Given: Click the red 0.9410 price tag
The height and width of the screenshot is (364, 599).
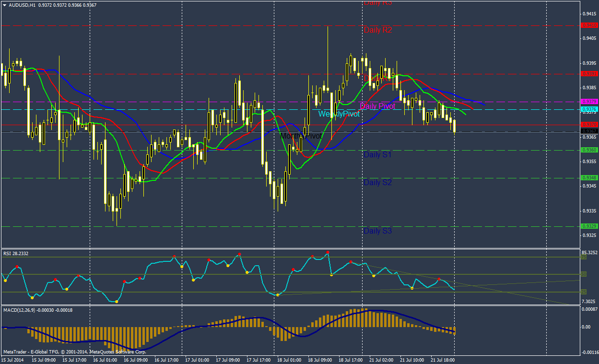Looking at the screenshot, I should coord(589,25).
